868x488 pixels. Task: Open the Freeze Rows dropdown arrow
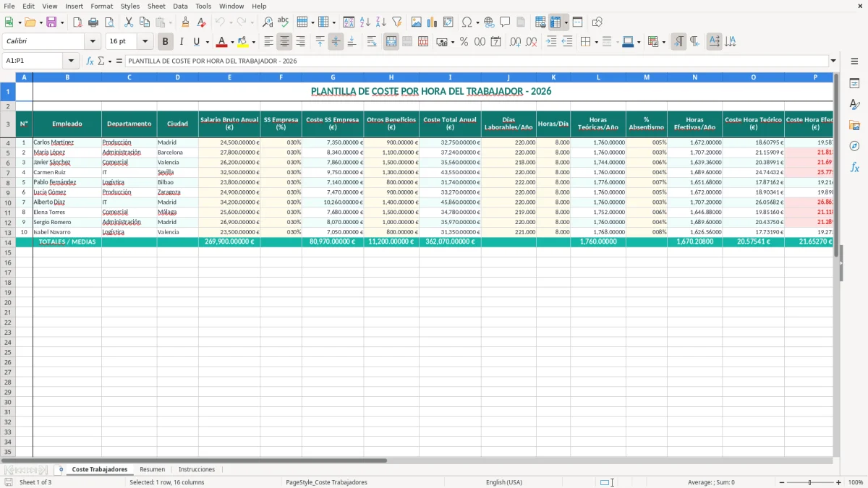(566, 22)
